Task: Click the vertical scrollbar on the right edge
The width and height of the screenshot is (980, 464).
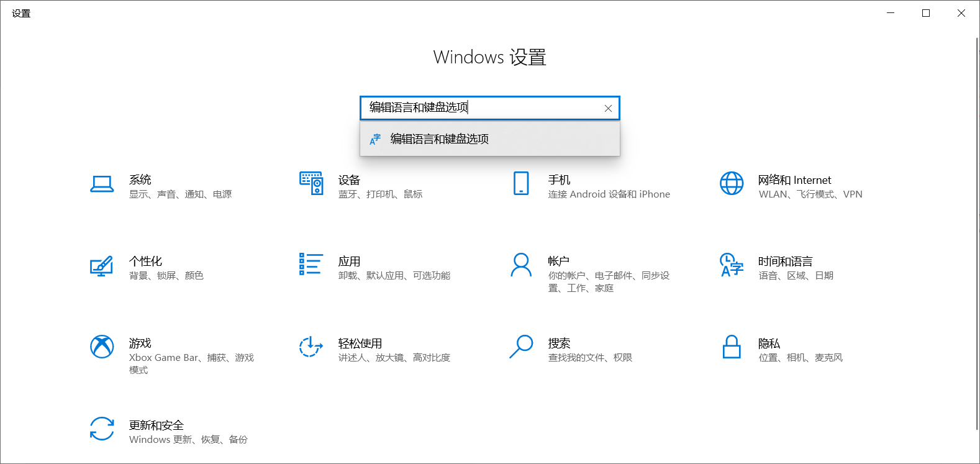Action: [x=977, y=233]
